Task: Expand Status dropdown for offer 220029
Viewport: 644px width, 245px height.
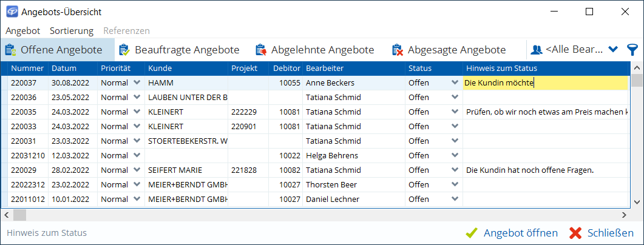Action: 455,170
